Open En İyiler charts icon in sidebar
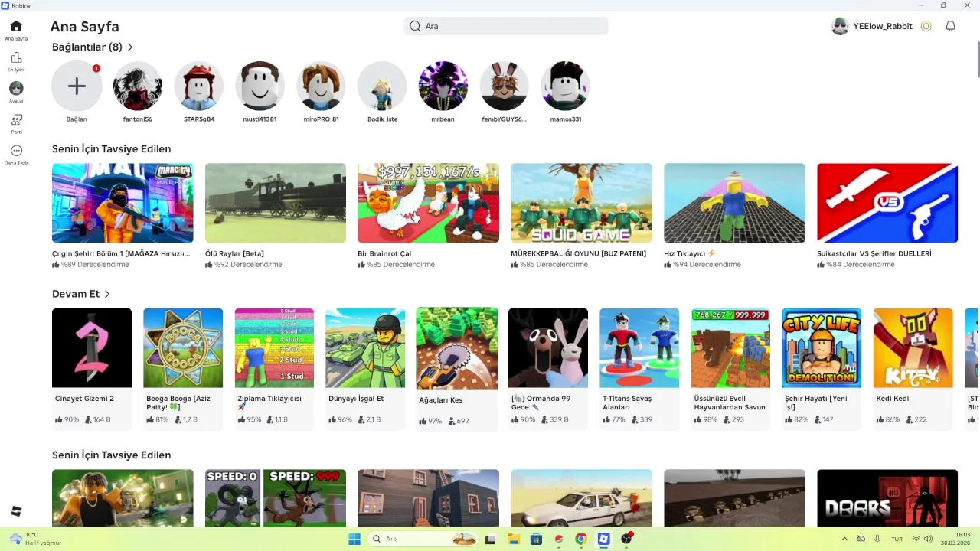Image resolution: width=980 pixels, height=551 pixels. (x=16, y=58)
